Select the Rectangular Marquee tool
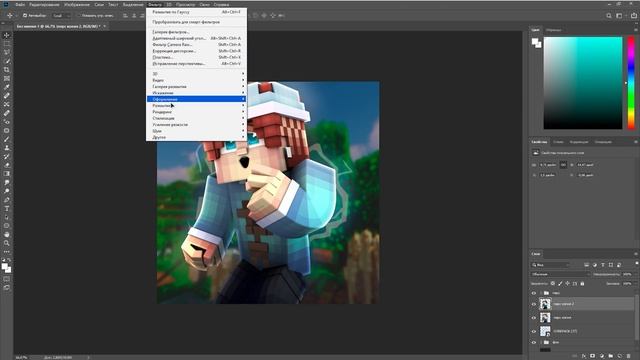The height and width of the screenshot is (360, 640). click(x=7, y=44)
